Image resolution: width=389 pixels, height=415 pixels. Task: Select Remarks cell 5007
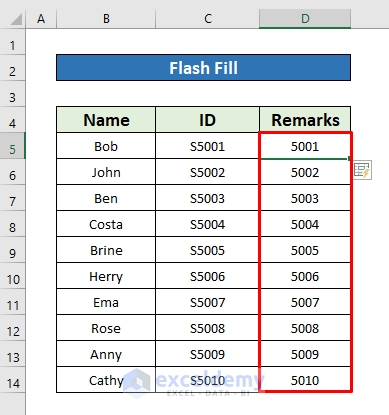coord(305,302)
